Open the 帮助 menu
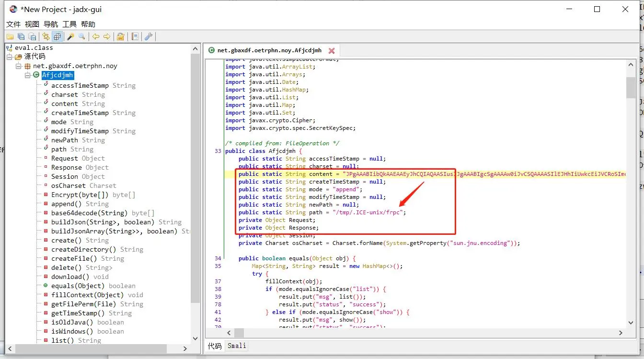This screenshot has width=644, height=359. pos(88,24)
